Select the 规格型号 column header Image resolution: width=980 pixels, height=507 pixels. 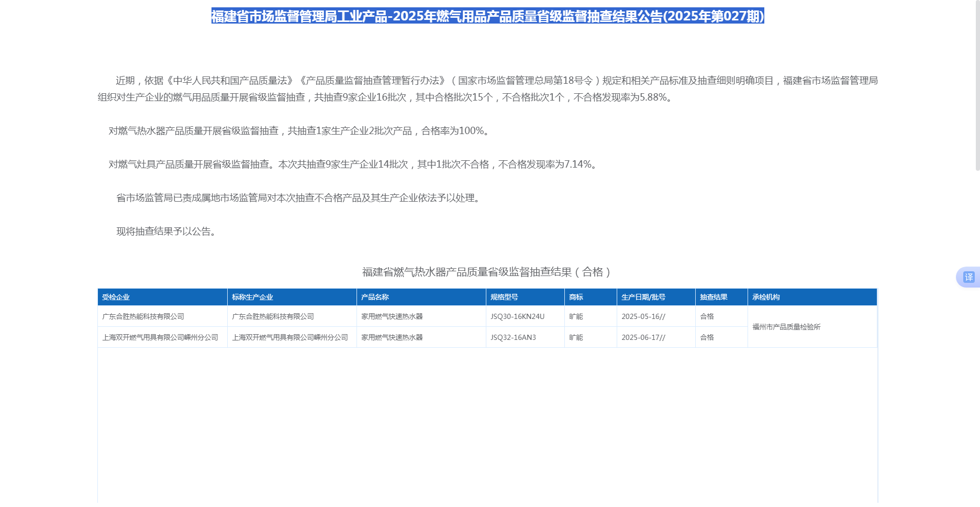(504, 297)
